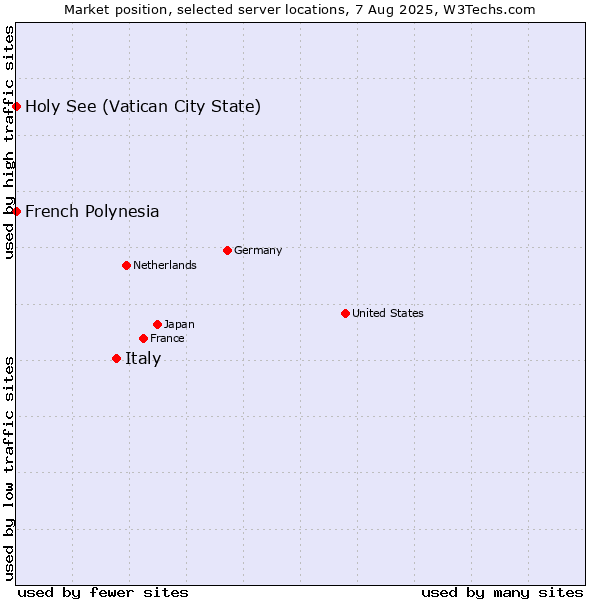Click the 'Italy' label text

[x=143, y=359]
